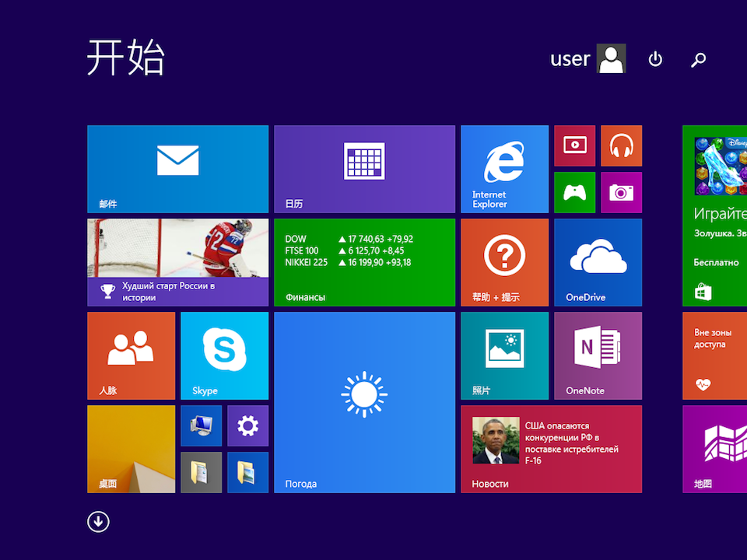This screenshot has height=560, width=747.
Task: Open the health tile Вне зоны доступа
Action: click(x=714, y=355)
